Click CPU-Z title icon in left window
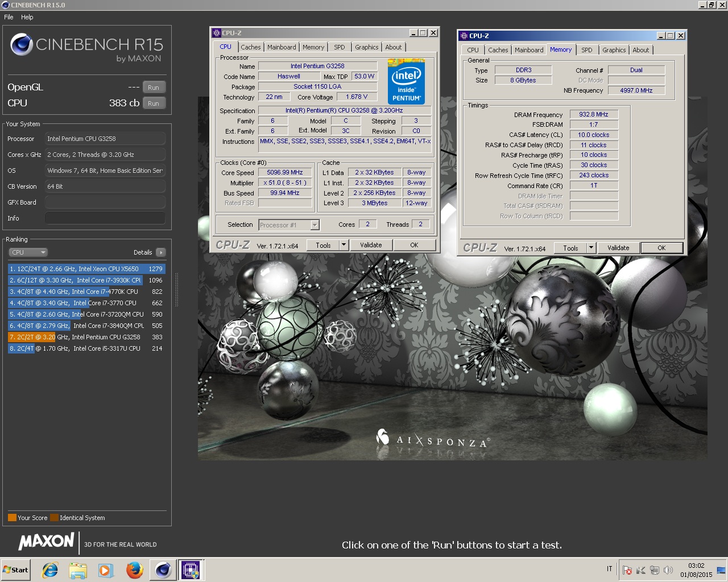Viewport: 728px width, 582px height. pyautogui.click(x=216, y=33)
